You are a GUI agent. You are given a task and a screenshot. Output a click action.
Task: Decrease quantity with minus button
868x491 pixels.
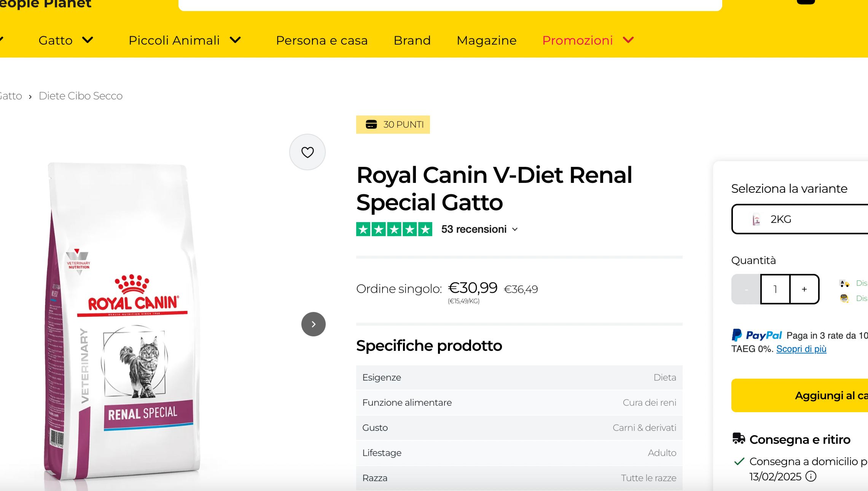point(746,289)
